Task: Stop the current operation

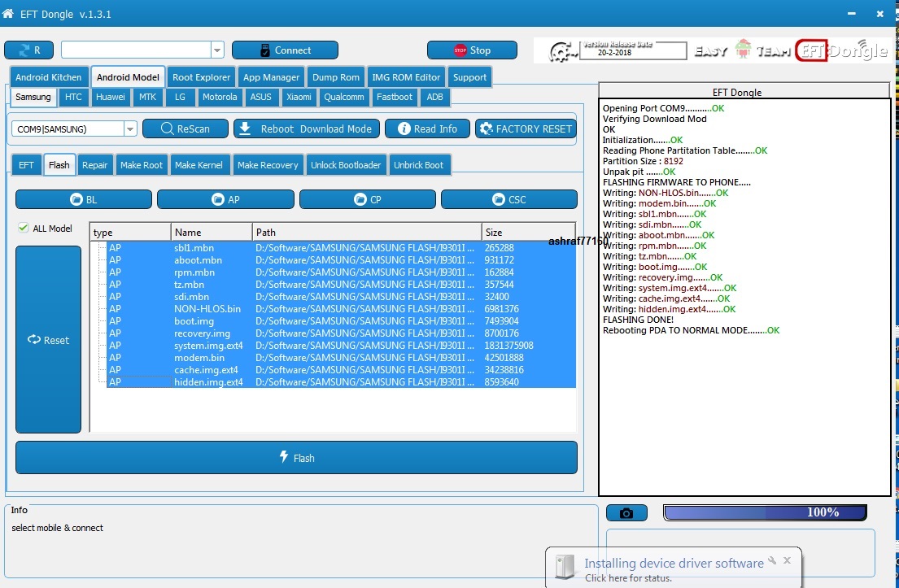Action: 472,50
